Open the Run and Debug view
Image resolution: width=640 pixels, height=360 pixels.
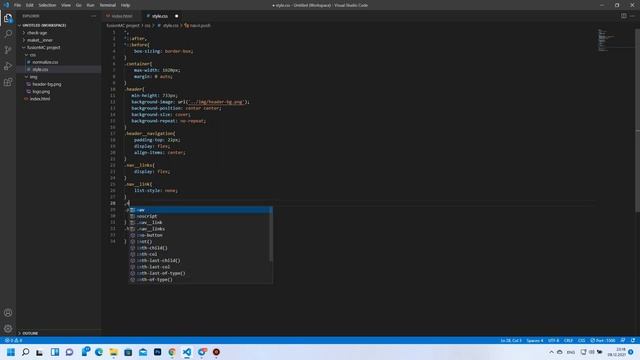tap(8, 66)
